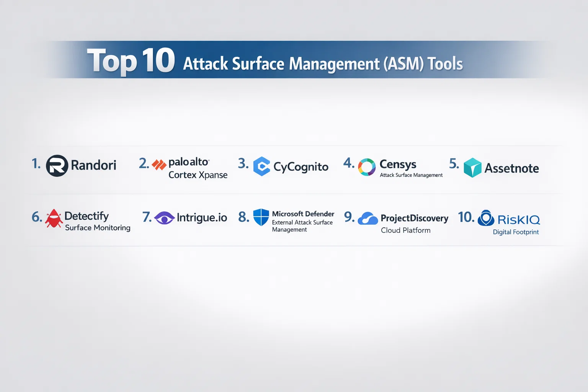Click the RiskIQ Digital Footprint subtitle
The width and height of the screenshot is (588, 392).
coord(516,232)
